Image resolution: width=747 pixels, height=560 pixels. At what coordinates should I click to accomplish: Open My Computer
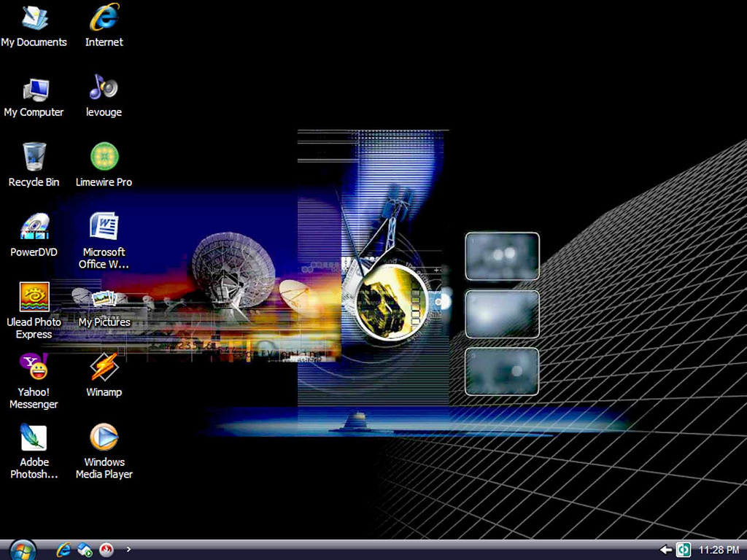(34, 87)
